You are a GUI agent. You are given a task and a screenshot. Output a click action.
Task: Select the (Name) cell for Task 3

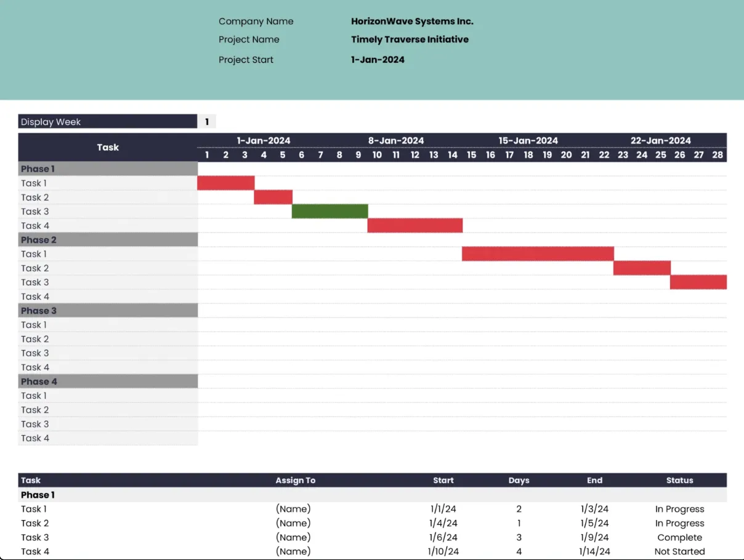pos(293,537)
